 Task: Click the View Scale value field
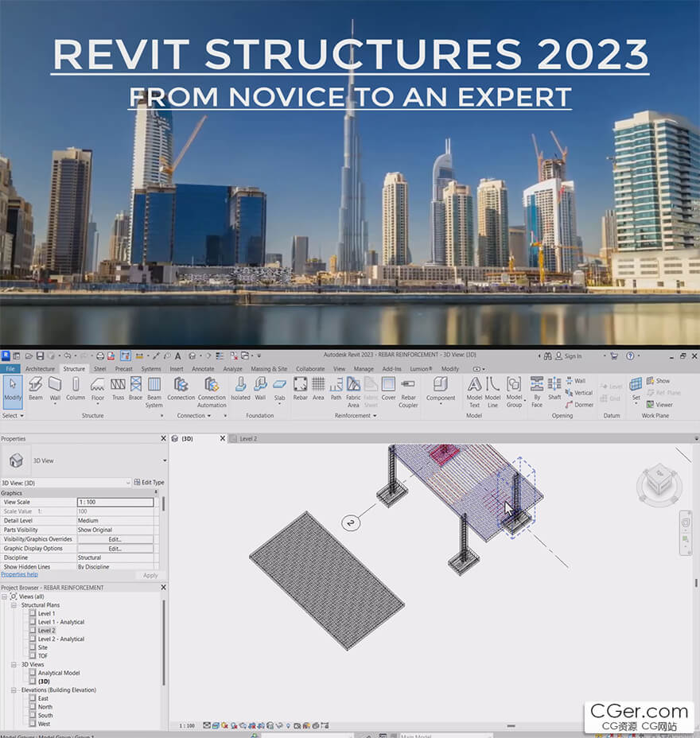pyautogui.click(x=115, y=503)
